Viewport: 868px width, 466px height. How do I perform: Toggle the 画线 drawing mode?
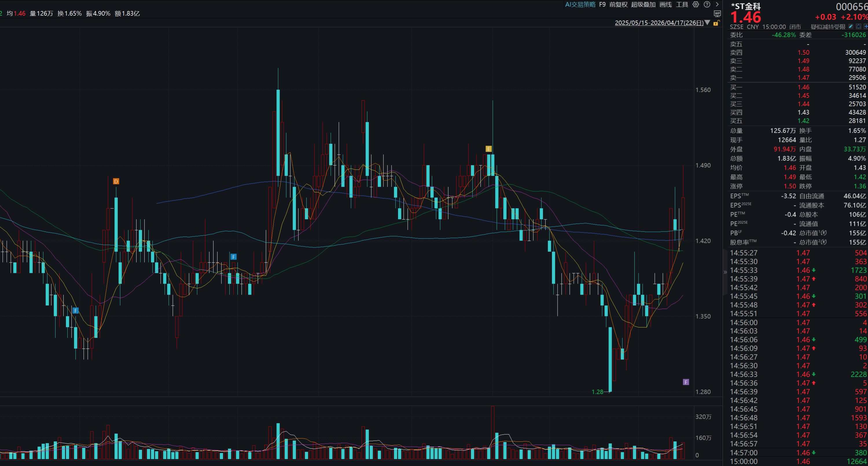point(665,4)
